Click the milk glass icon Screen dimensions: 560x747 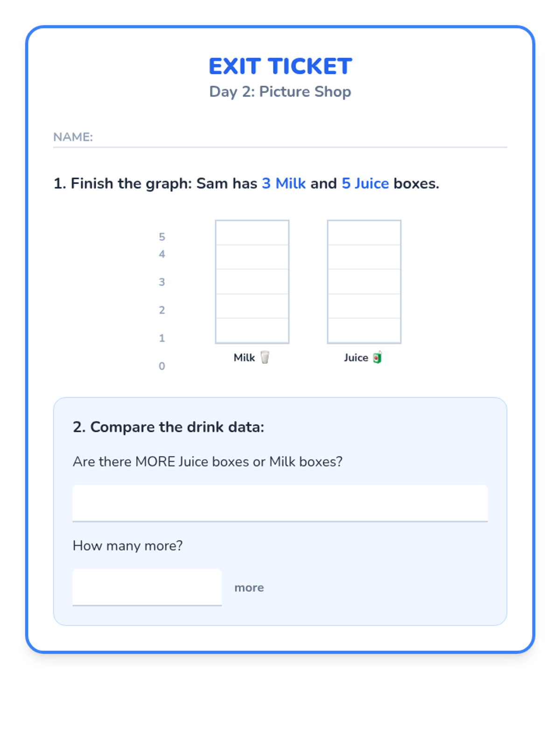265,358
